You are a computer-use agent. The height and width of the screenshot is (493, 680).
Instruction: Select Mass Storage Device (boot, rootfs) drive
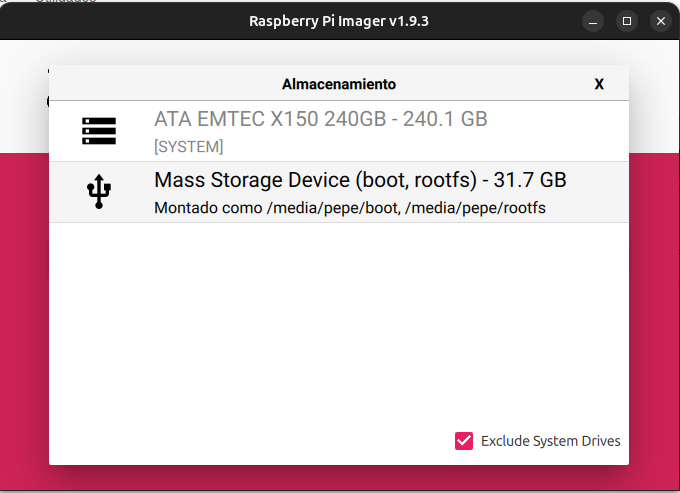pyautogui.click(x=360, y=181)
